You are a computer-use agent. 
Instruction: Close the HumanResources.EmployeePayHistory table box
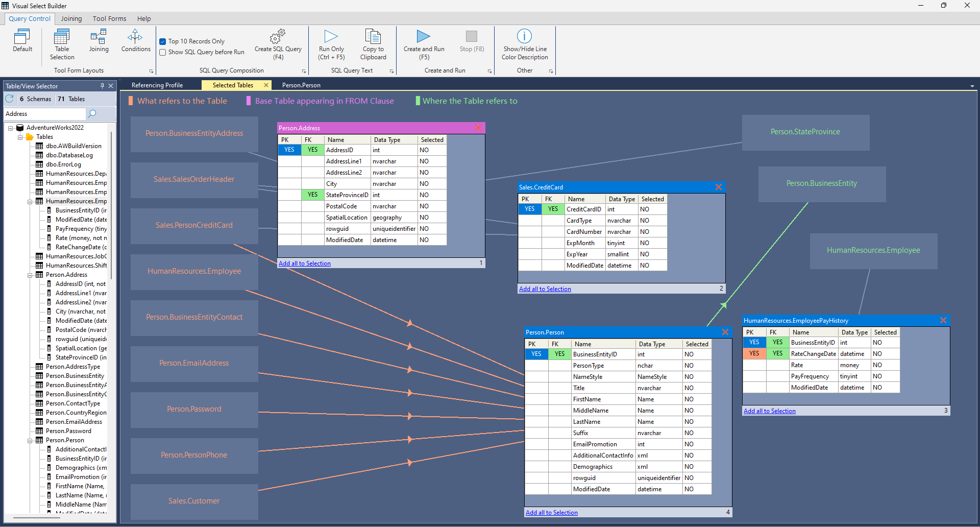pyautogui.click(x=943, y=320)
